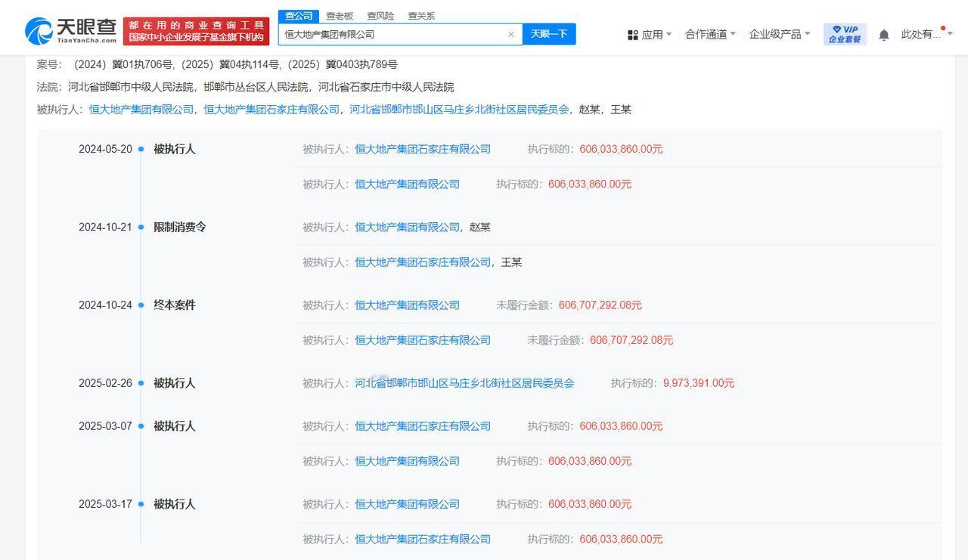Open 恒大地产集团石家庄有限公司 in 被执行人 header line
Viewport: 968px width, 560px height.
(271, 110)
